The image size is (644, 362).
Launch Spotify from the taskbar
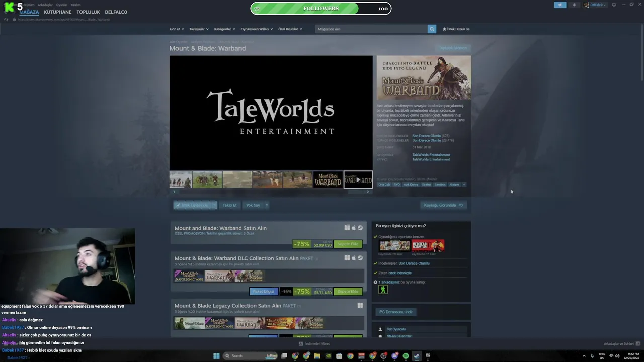(x=406, y=356)
